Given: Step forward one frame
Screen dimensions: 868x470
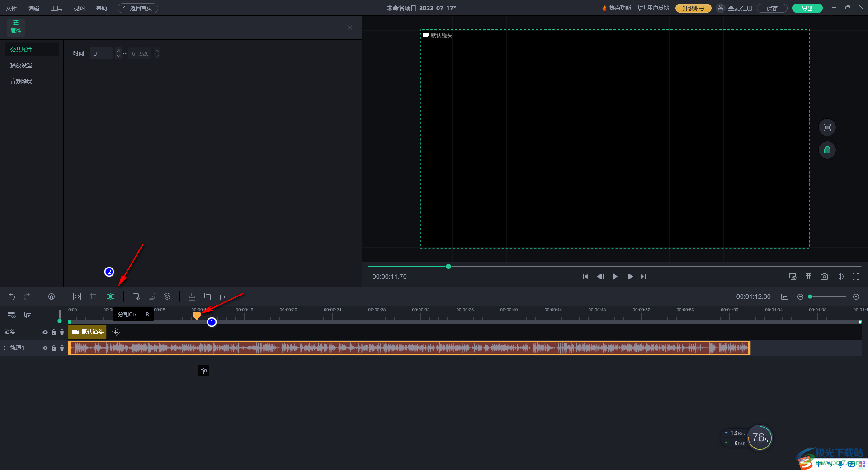Looking at the screenshot, I should tap(629, 277).
